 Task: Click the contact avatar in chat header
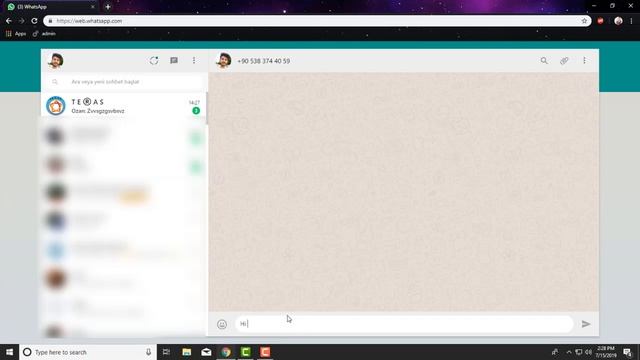[224, 61]
